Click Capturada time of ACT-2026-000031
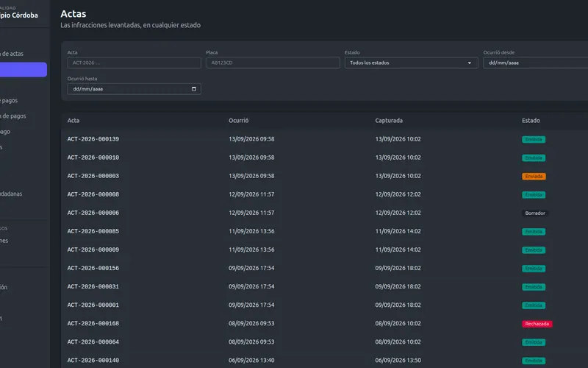The width and height of the screenshot is (588, 368). (x=398, y=286)
